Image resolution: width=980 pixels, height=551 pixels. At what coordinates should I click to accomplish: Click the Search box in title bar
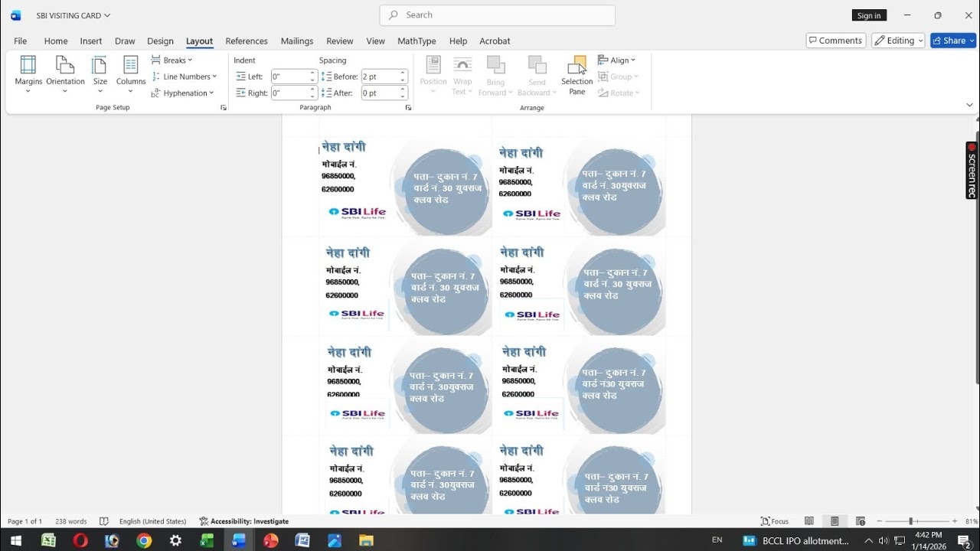[x=498, y=15]
